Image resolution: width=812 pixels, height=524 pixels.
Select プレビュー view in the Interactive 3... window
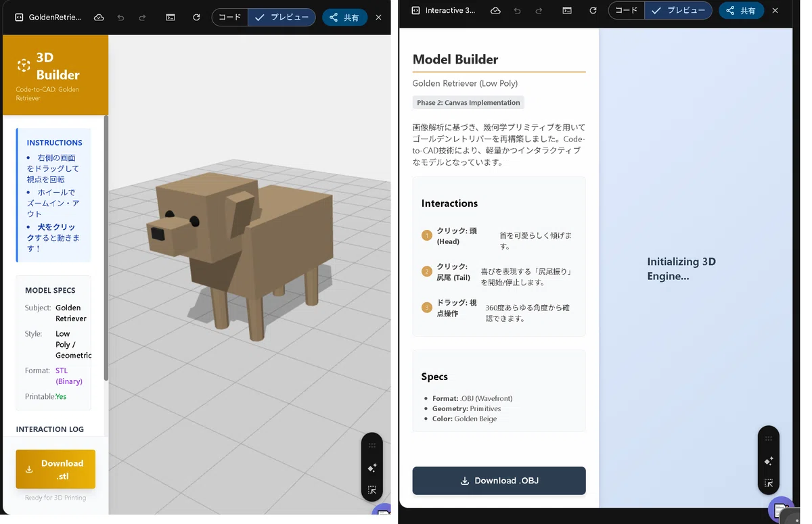tap(678, 11)
